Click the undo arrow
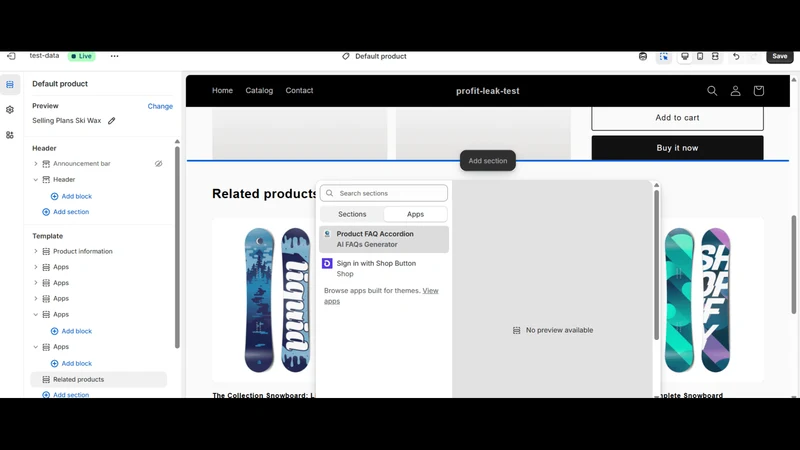 (x=736, y=56)
